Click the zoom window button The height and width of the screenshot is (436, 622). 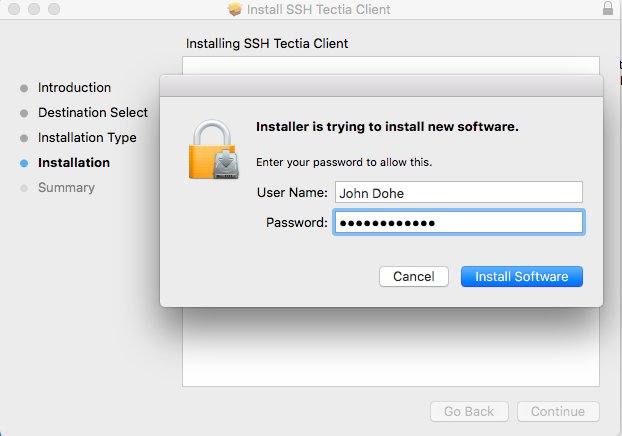[x=54, y=9]
